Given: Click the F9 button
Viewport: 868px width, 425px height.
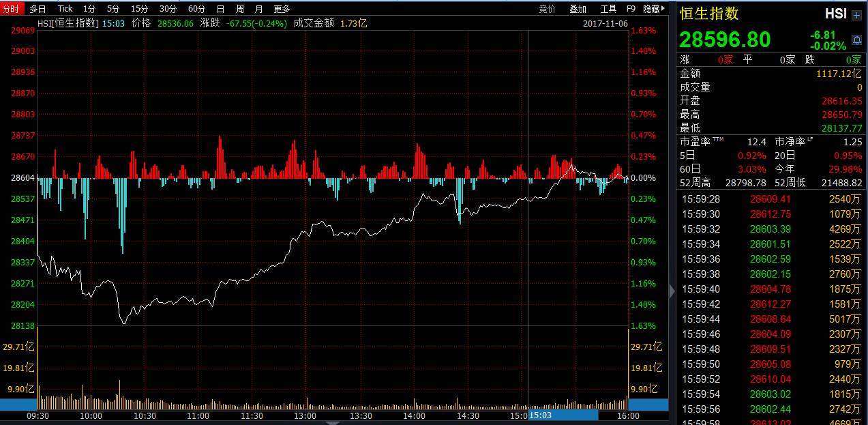Looking at the screenshot, I should click(631, 9).
